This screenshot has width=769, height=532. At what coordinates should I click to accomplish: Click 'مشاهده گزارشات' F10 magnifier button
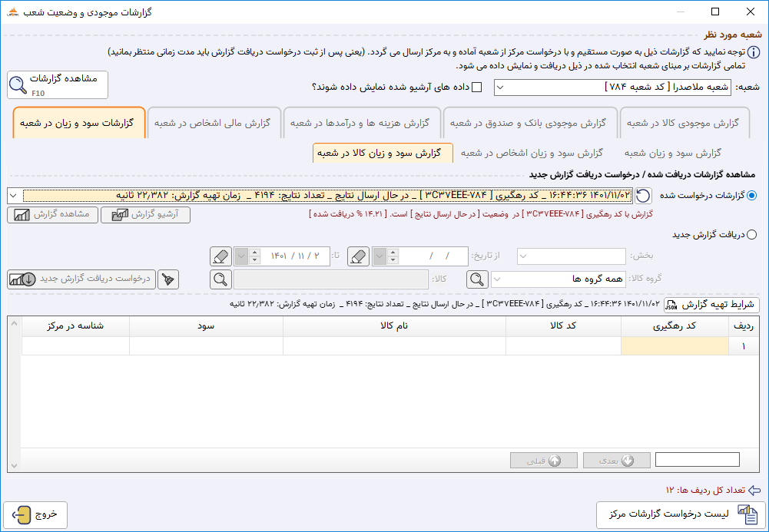coord(58,84)
